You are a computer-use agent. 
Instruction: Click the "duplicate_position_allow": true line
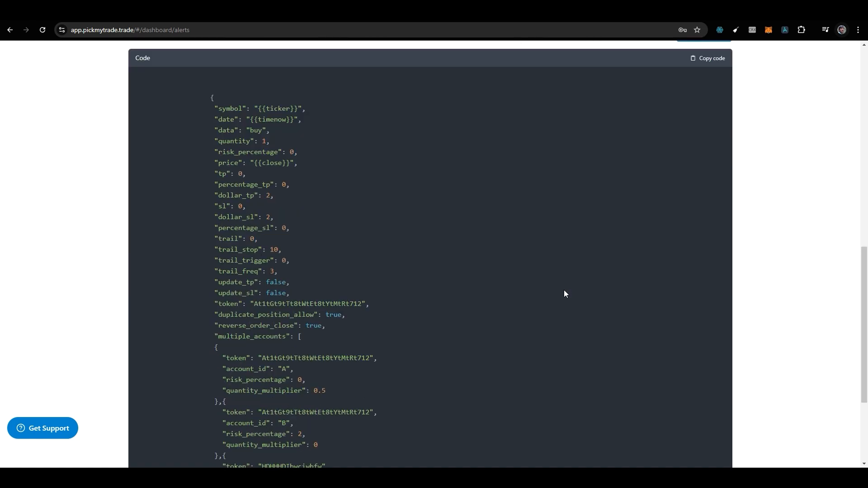click(280, 315)
